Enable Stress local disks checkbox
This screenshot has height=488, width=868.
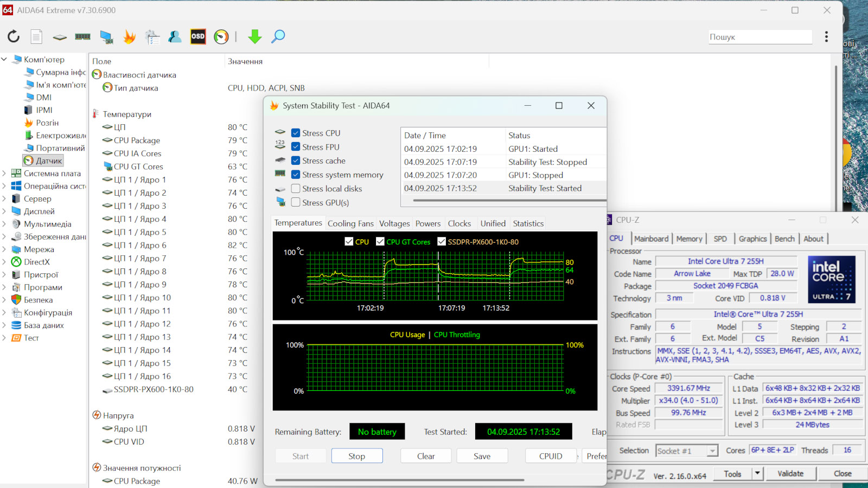[x=296, y=188]
